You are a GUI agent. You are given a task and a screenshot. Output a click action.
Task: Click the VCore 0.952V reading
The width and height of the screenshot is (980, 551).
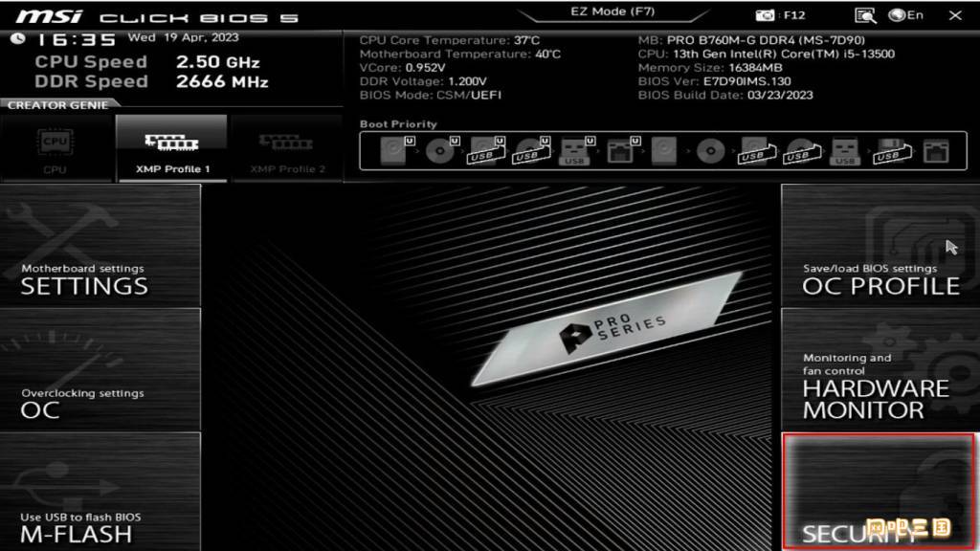(x=403, y=68)
